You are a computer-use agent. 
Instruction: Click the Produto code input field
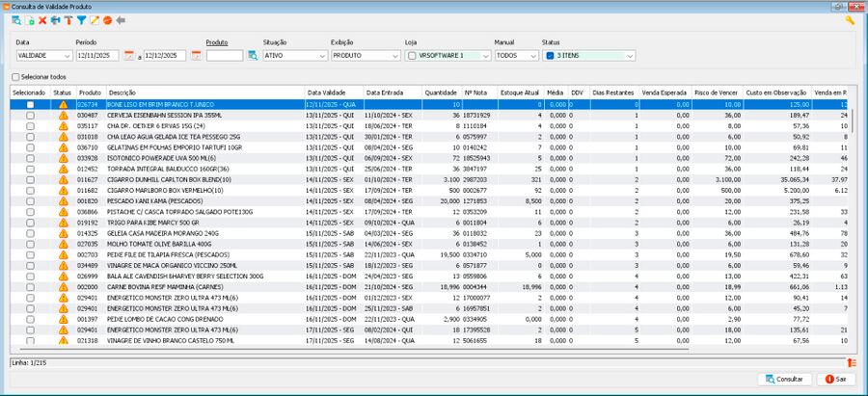point(224,55)
